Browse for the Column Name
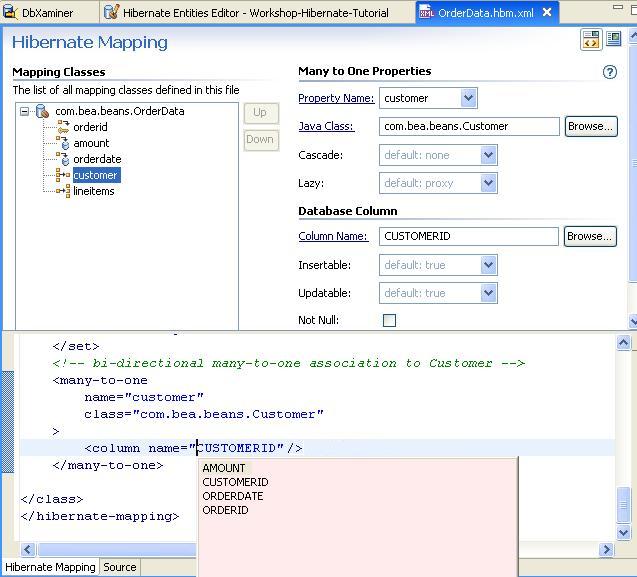 coord(590,236)
